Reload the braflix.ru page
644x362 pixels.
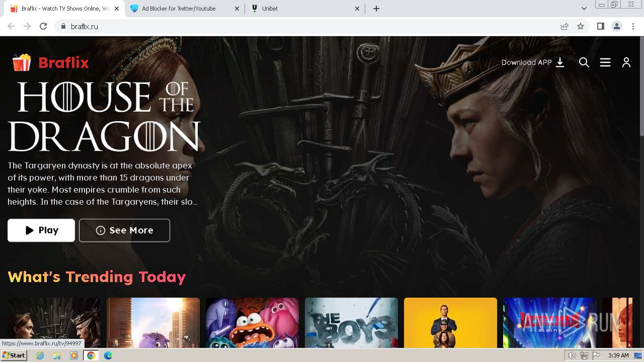tap(43, 26)
